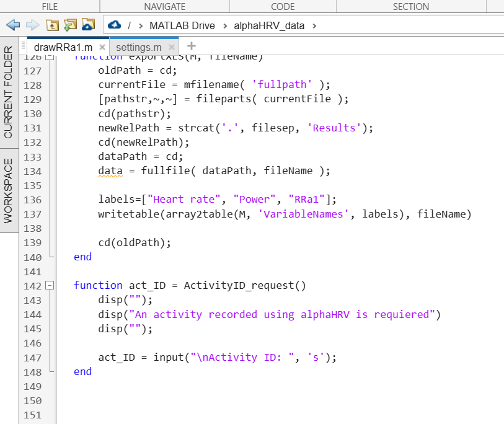Click alphaHRV_data in the address bar
This screenshot has height=424, width=504.
(269, 25)
